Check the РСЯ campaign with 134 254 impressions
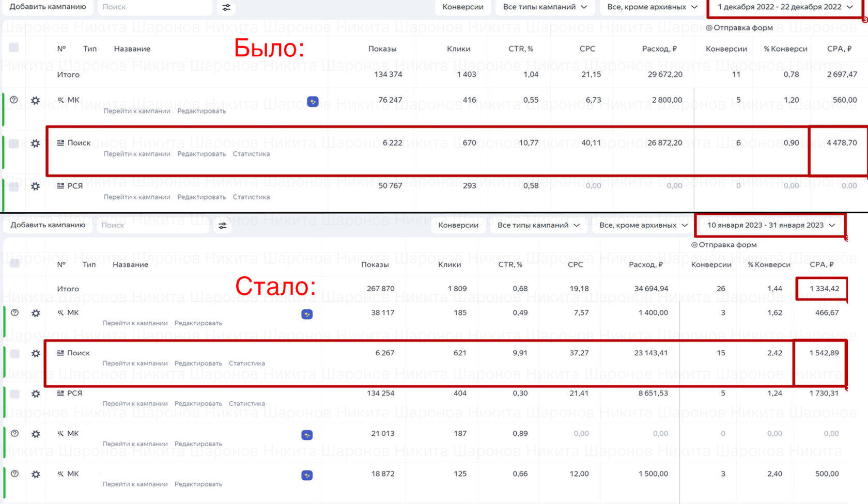 [15, 394]
